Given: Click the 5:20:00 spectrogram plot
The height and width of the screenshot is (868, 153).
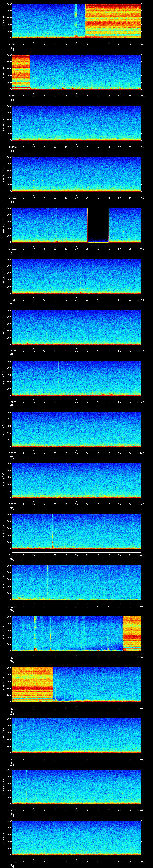Looking at the screenshot, I should pyautogui.click(x=76, y=327).
